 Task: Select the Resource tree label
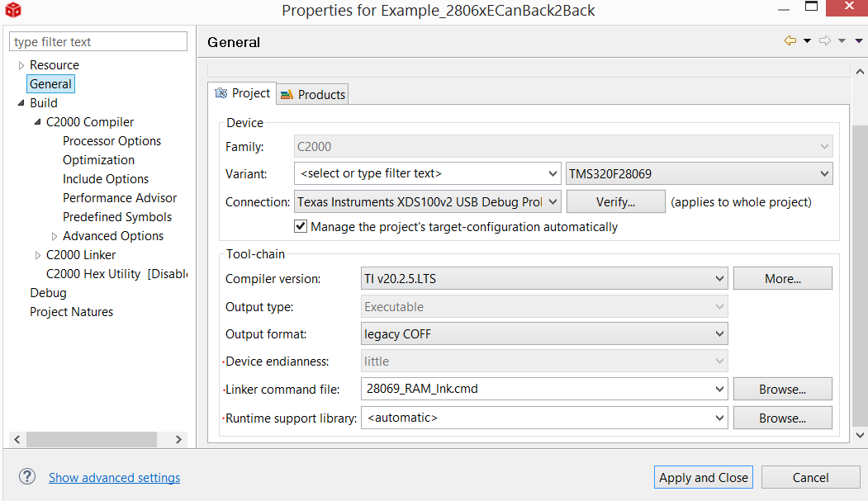55,65
